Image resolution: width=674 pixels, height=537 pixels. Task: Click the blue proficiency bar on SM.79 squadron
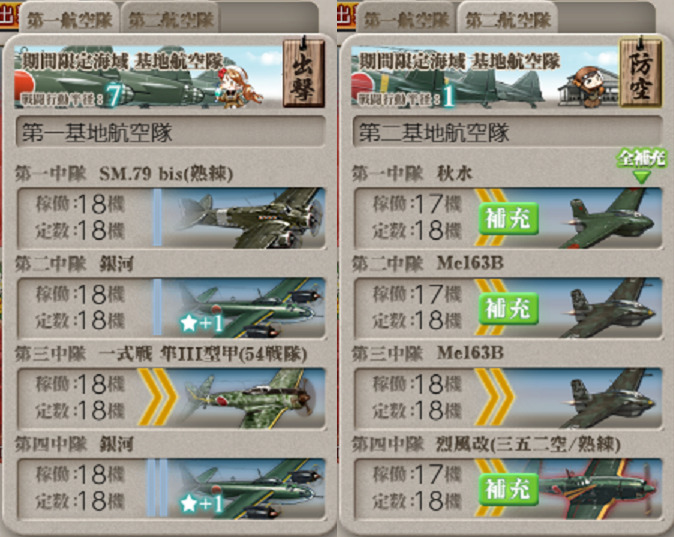tap(157, 217)
